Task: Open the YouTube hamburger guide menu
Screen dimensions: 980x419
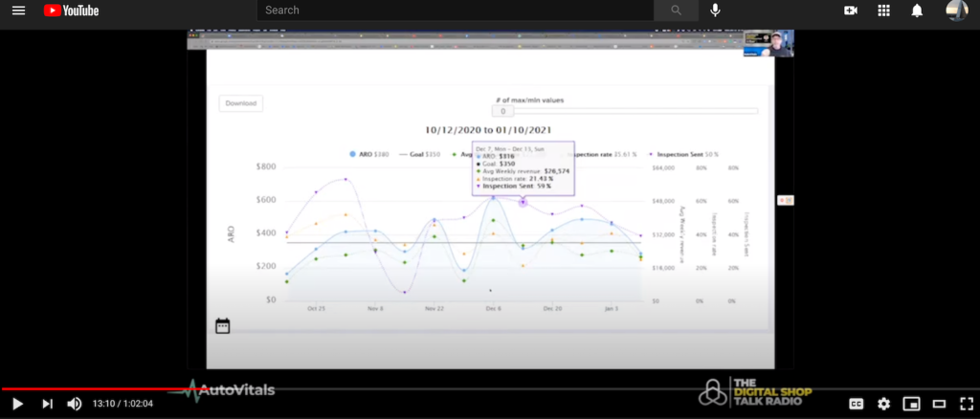Action: pyautogui.click(x=19, y=10)
